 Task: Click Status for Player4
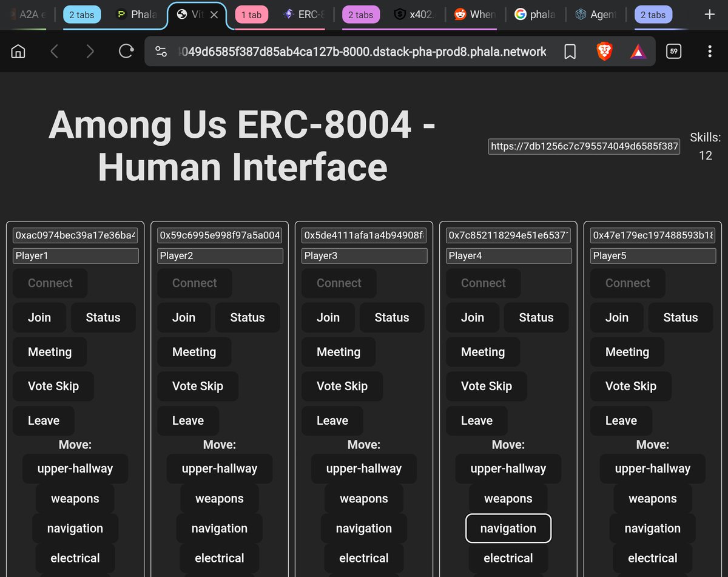coord(536,317)
